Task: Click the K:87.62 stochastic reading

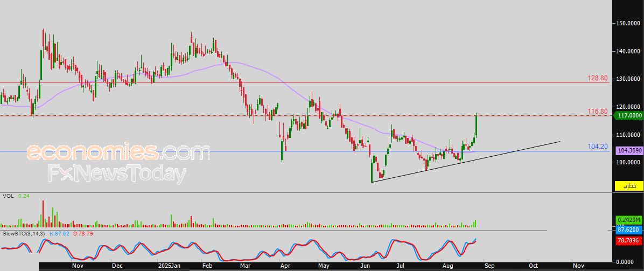Action: click(x=60, y=234)
